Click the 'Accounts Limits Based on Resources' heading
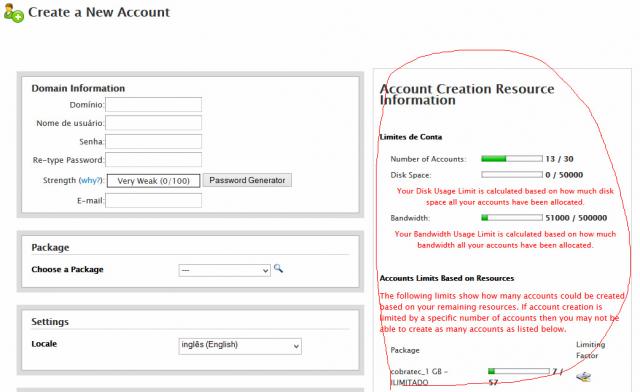This screenshot has height=392, width=640. pyautogui.click(x=447, y=278)
